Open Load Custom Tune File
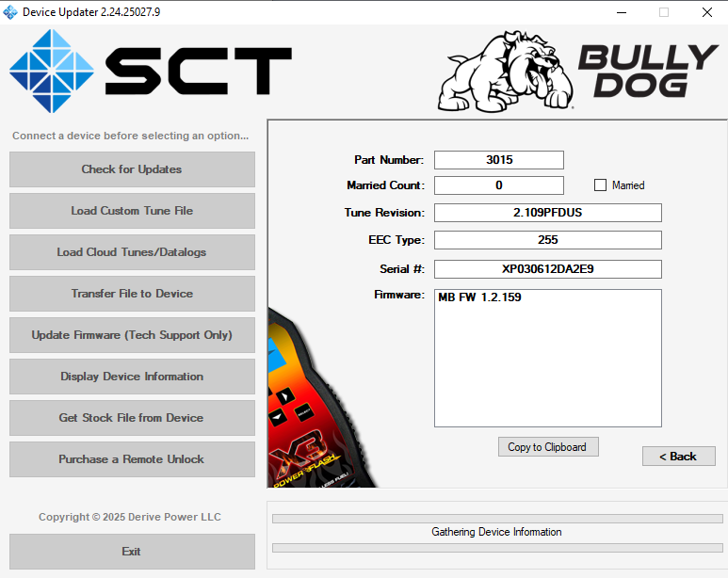 pos(132,211)
